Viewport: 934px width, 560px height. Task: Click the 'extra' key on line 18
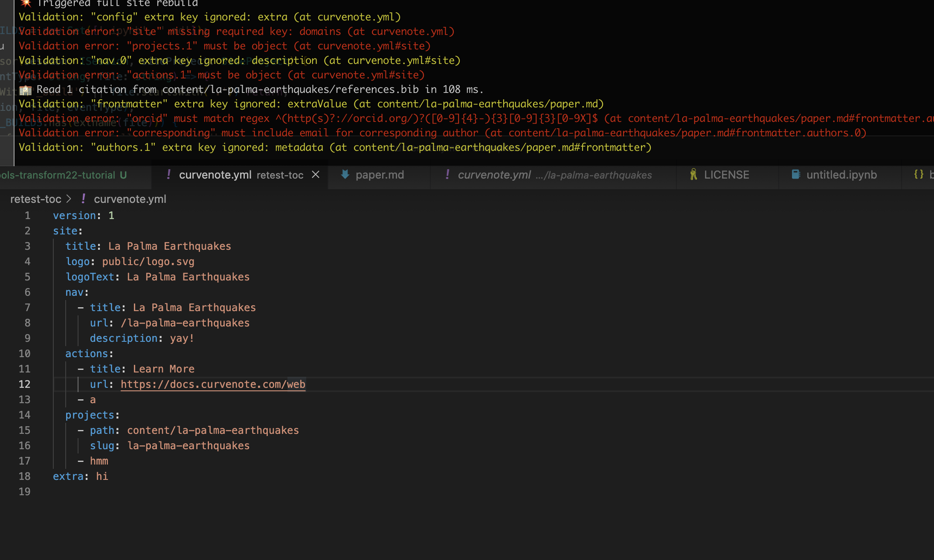68,476
